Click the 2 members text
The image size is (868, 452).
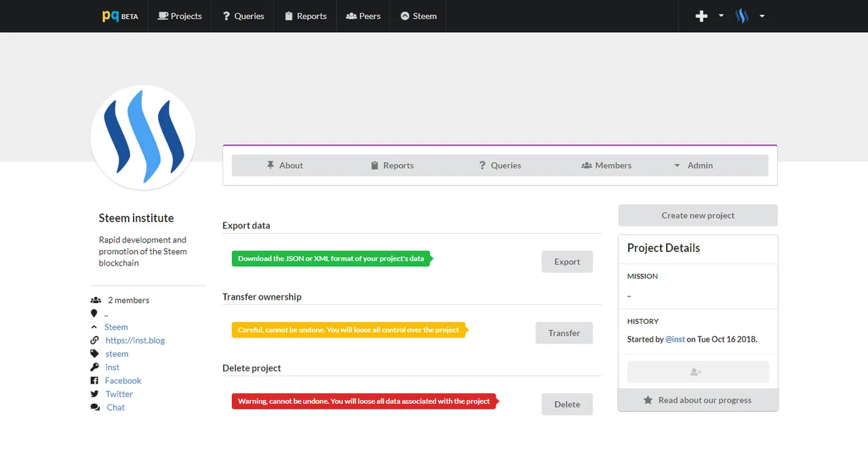coord(129,300)
